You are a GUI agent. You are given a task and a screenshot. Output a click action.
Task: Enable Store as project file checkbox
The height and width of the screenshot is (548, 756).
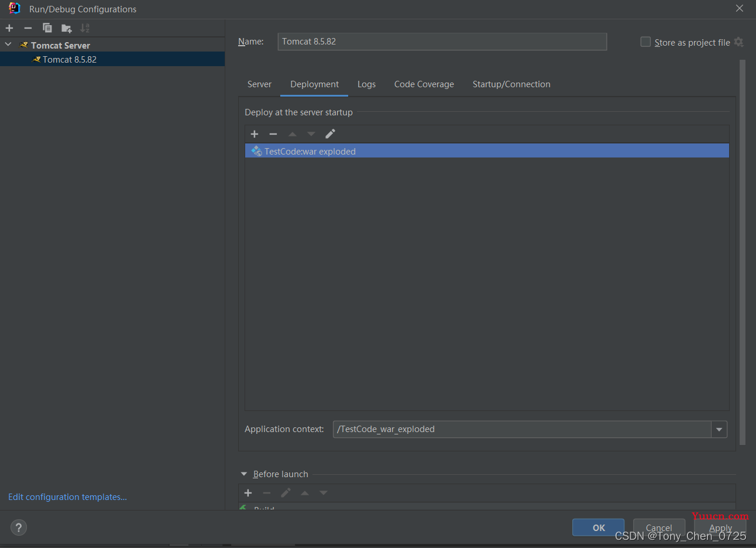tap(645, 42)
